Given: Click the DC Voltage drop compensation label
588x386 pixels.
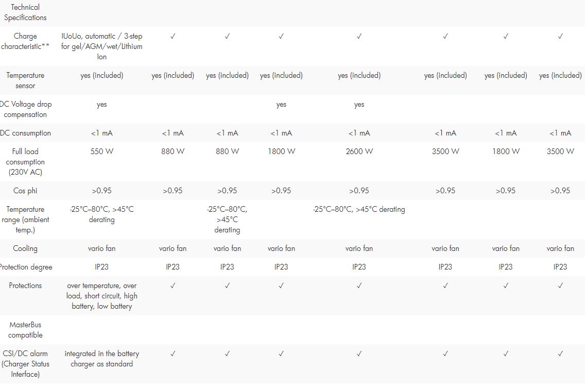Looking at the screenshot, I should pyautogui.click(x=25, y=109).
